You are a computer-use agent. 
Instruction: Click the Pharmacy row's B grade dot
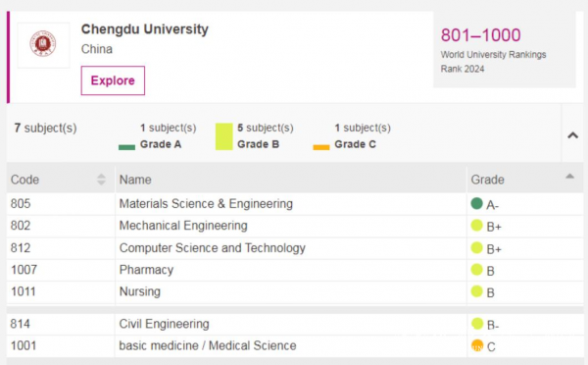point(476,269)
